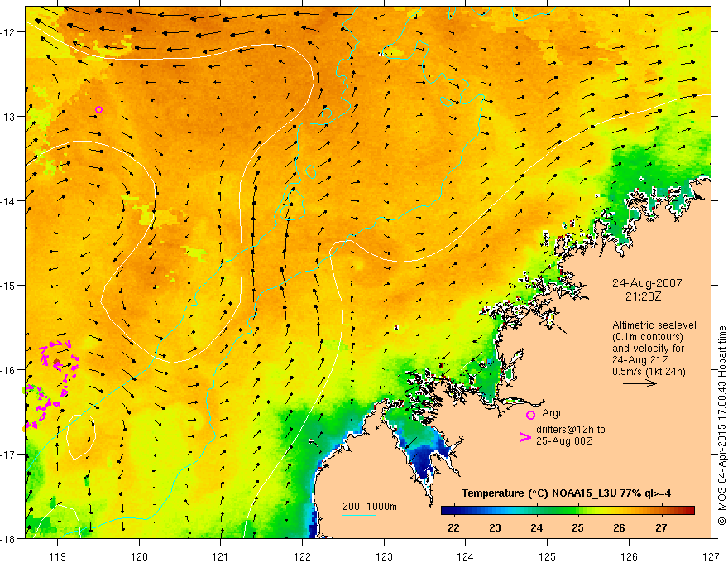Click the latitude axis label -17
The width and height of the screenshot is (728, 563).
point(9,455)
